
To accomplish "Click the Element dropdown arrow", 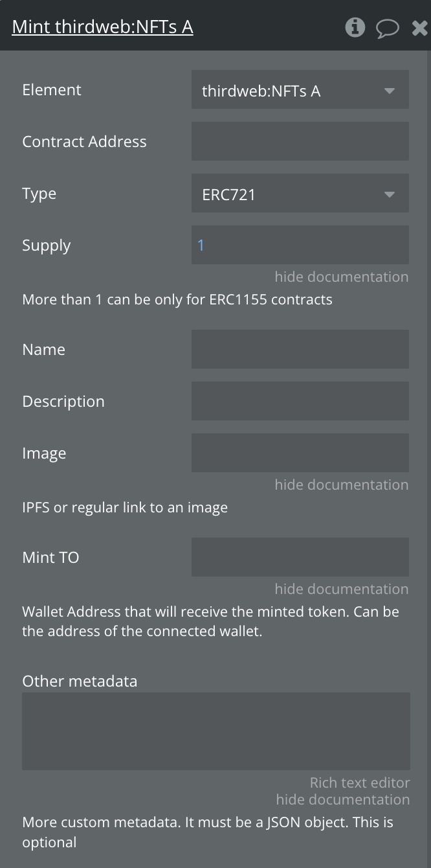I will [389, 91].
